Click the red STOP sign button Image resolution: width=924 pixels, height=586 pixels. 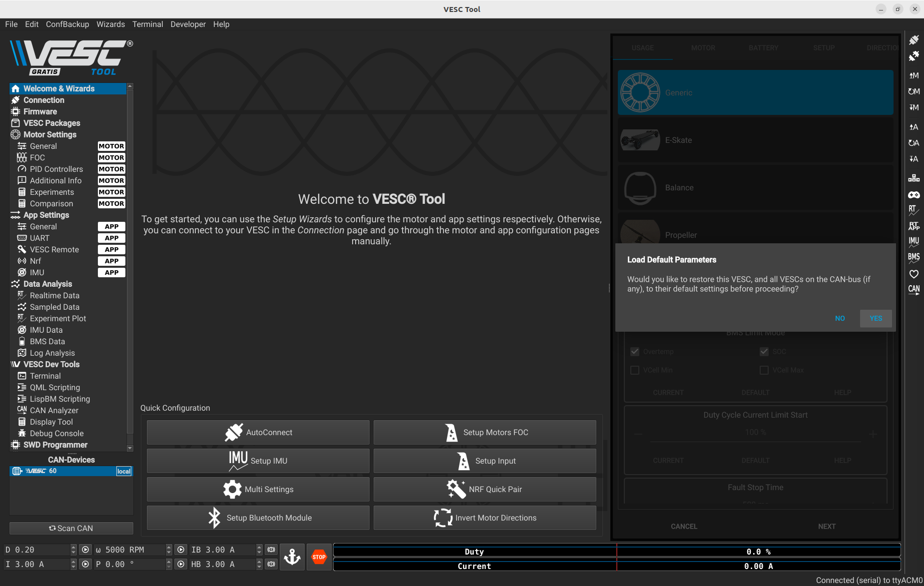point(319,557)
